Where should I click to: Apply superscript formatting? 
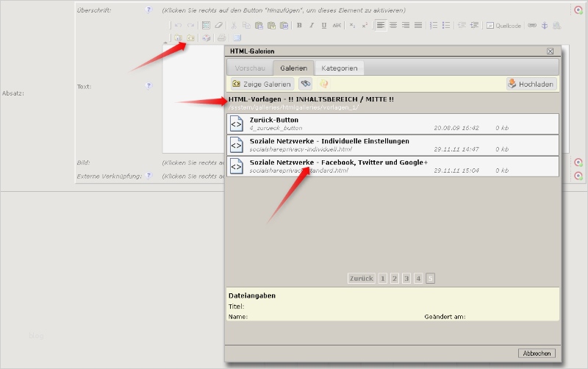365,26
